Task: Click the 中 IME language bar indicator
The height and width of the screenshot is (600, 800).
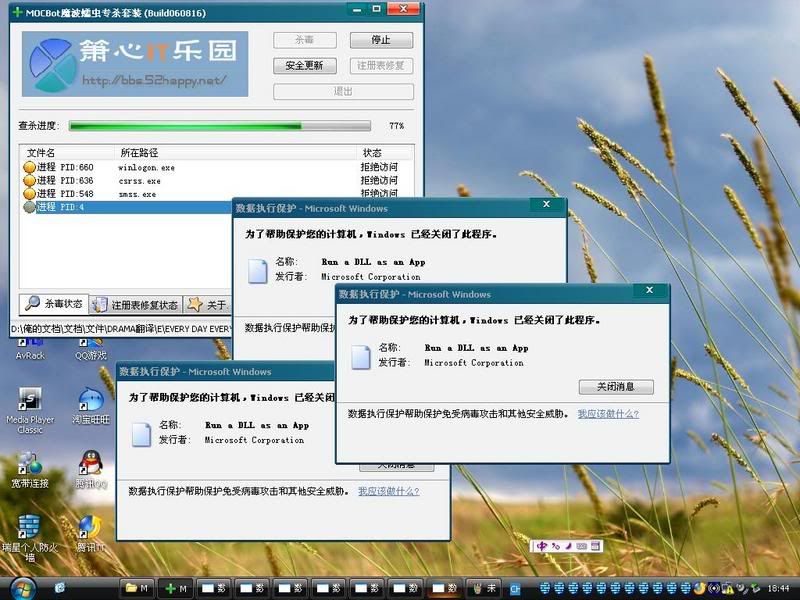Action: [x=542, y=546]
